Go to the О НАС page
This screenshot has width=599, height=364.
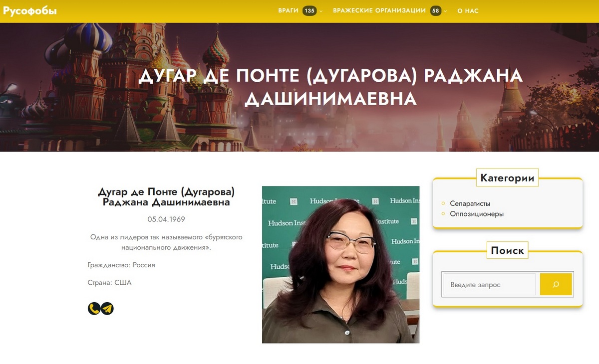click(x=468, y=11)
